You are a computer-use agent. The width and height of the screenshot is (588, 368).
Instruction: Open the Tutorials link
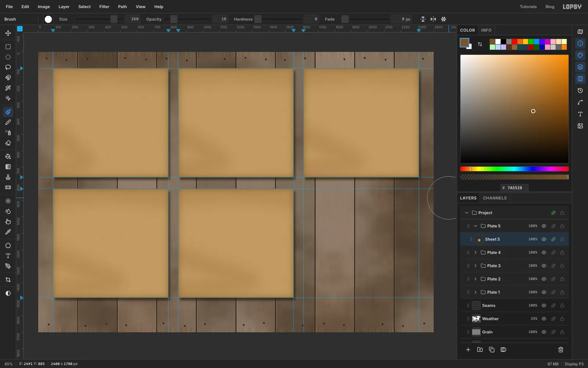coord(528,7)
